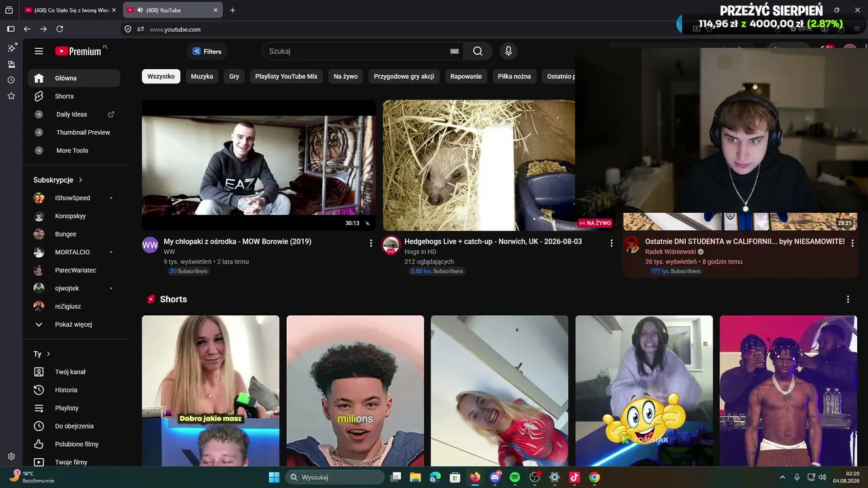Viewport: 868px width, 488px height.
Task: Reload the page with browser refresh
Action: pos(60,29)
